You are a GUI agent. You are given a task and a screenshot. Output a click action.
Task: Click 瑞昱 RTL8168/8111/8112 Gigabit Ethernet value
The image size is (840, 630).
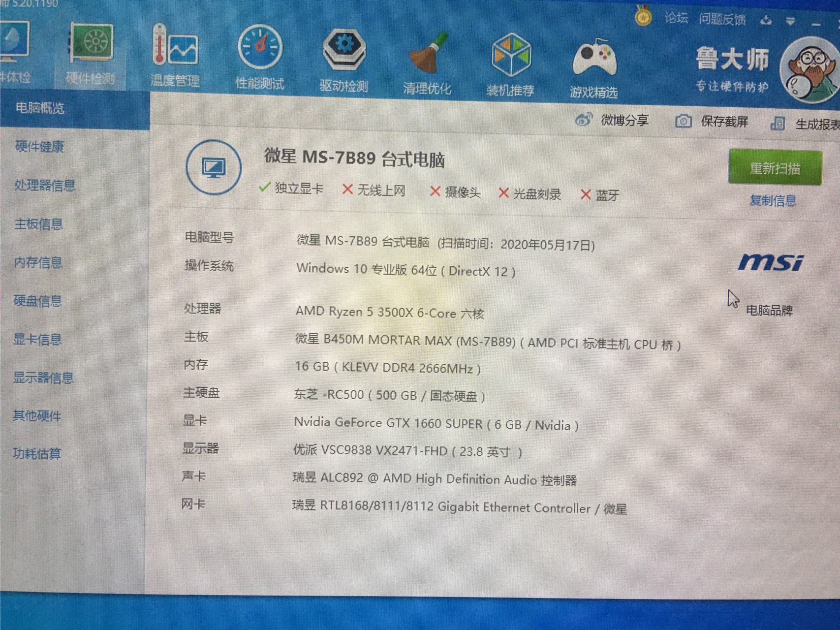(x=460, y=507)
